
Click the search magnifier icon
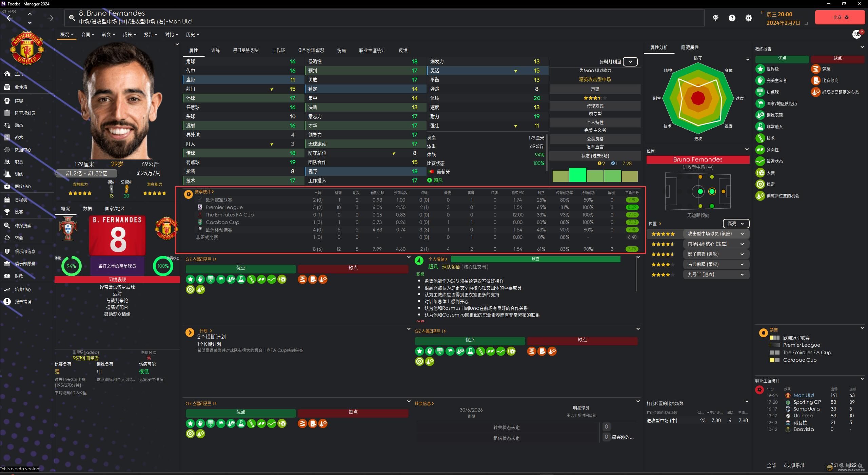72,18
